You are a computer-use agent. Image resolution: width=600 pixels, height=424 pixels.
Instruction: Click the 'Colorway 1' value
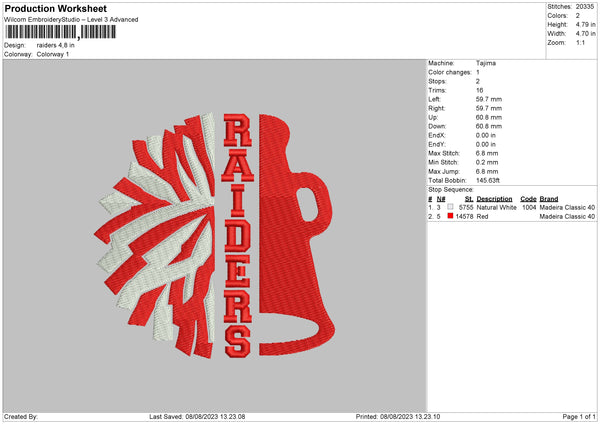point(53,54)
